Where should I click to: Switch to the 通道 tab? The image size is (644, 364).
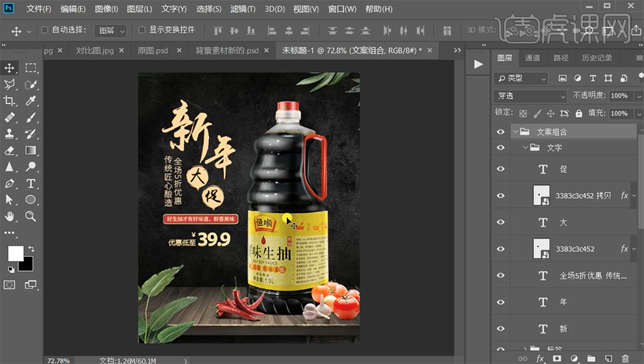(533, 58)
